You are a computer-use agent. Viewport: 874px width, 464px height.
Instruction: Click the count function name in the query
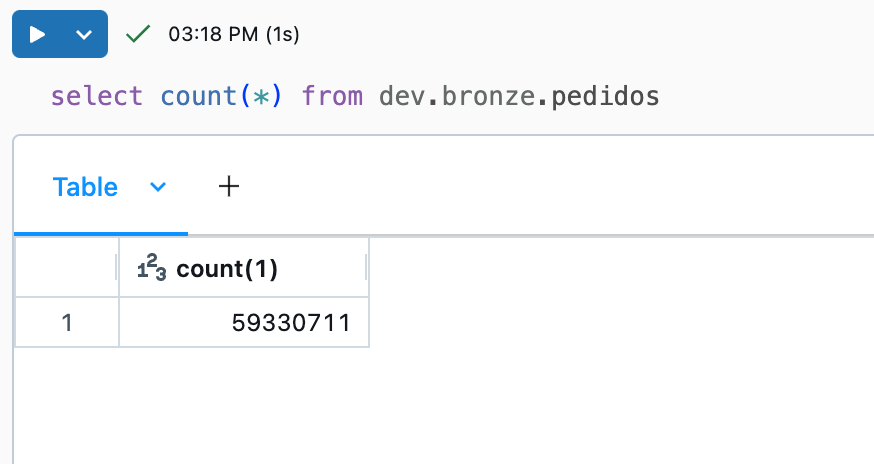click(x=199, y=96)
